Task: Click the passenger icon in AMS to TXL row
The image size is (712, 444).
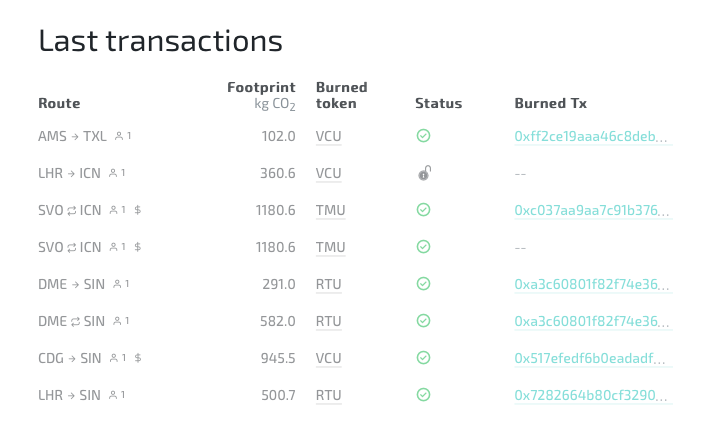Action: point(119,136)
